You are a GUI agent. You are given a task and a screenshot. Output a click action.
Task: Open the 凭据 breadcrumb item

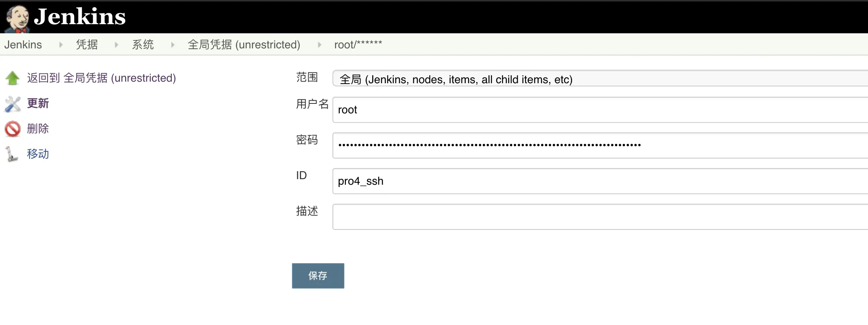[87, 44]
